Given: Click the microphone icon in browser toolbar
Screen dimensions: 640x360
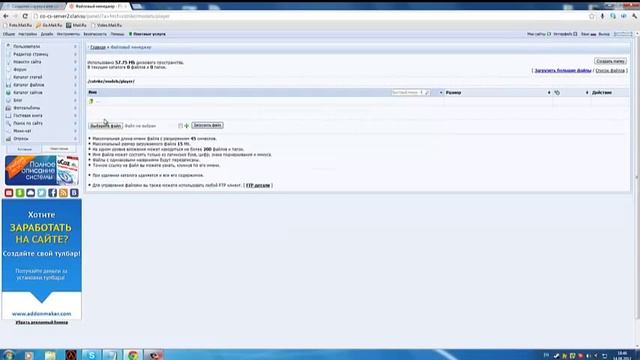Looking at the screenshot, I should (602, 16).
